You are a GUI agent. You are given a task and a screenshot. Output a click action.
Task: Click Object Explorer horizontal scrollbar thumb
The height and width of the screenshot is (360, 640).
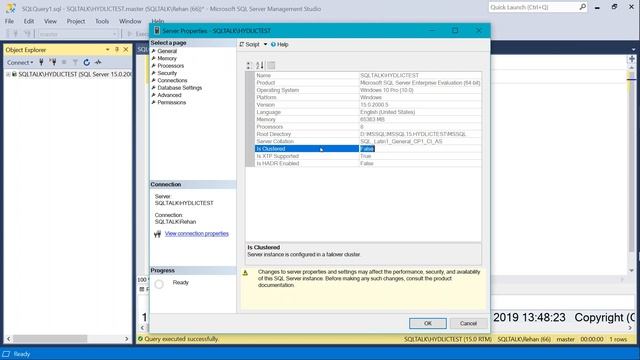click(50, 339)
